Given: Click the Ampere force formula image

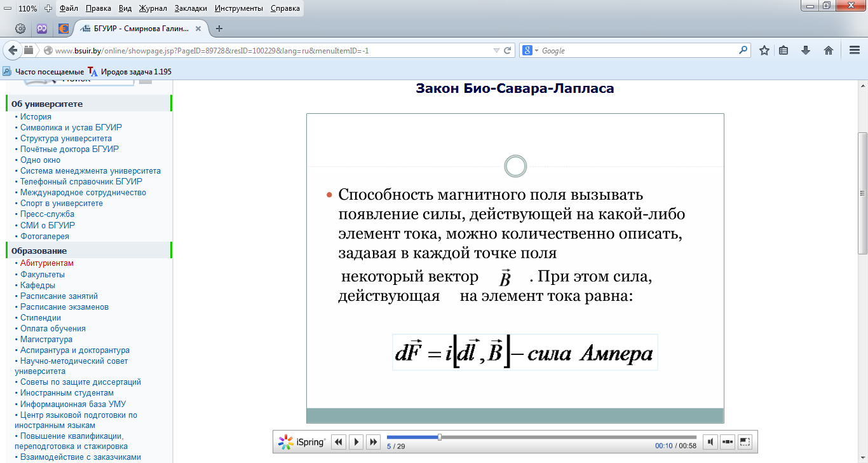Looking at the screenshot, I should point(525,352).
